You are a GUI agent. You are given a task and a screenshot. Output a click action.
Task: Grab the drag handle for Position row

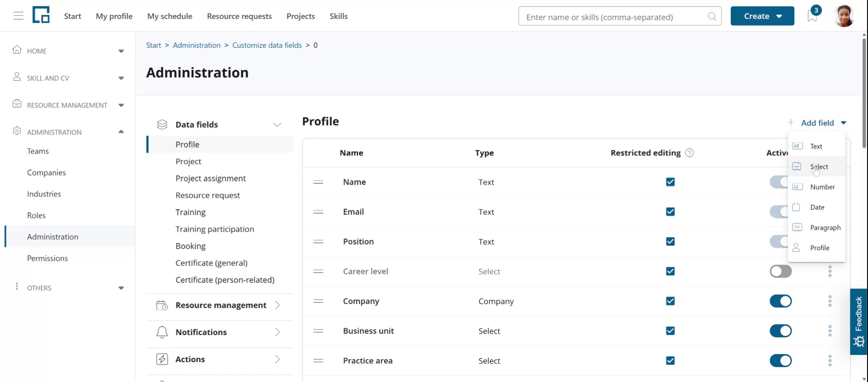pos(318,242)
